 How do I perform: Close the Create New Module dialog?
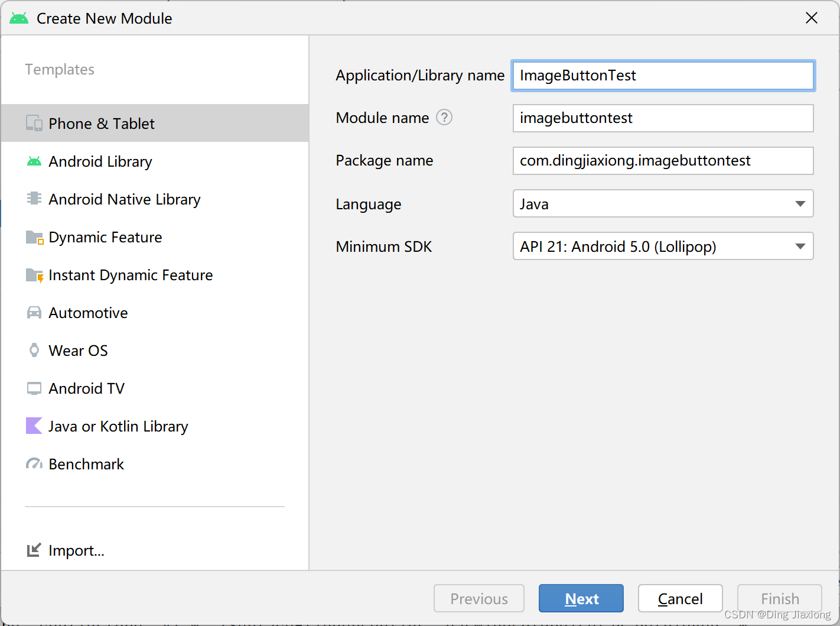pyautogui.click(x=812, y=18)
